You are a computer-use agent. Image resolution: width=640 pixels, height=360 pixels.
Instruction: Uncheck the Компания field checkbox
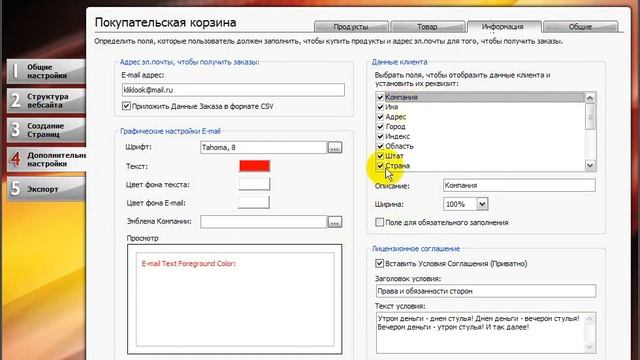(x=380, y=97)
